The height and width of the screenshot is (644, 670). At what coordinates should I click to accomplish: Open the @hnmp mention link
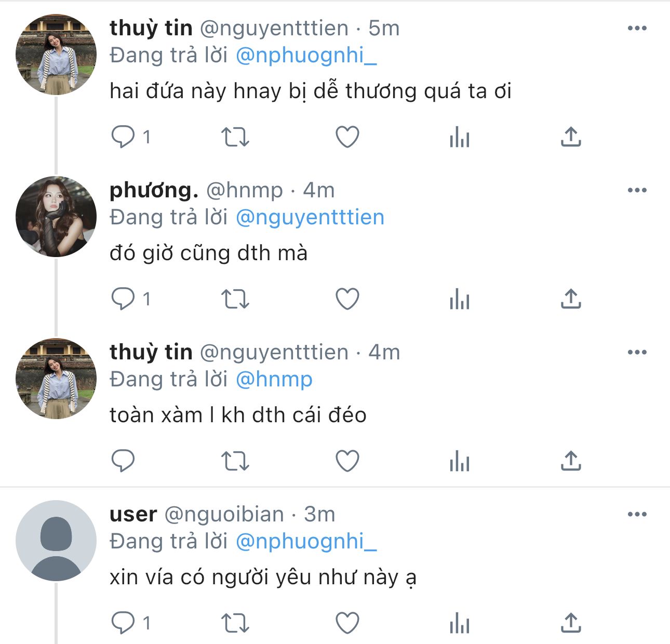click(274, 380)
